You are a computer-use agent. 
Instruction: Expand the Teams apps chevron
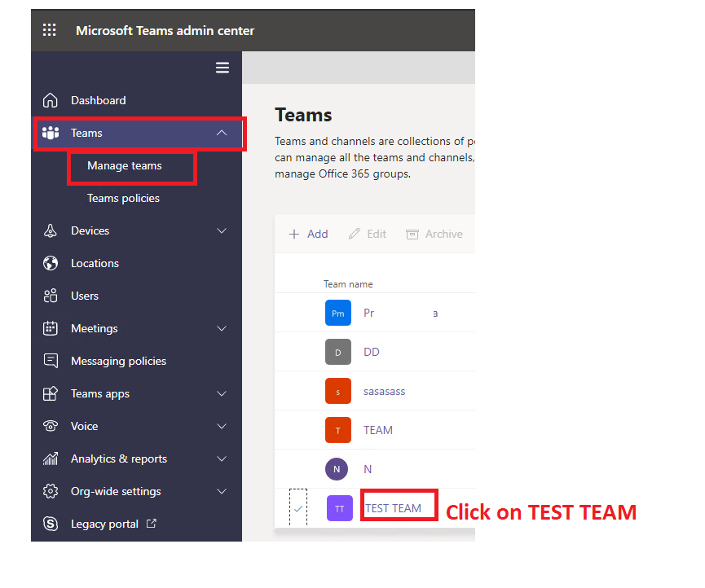[222, 393]
